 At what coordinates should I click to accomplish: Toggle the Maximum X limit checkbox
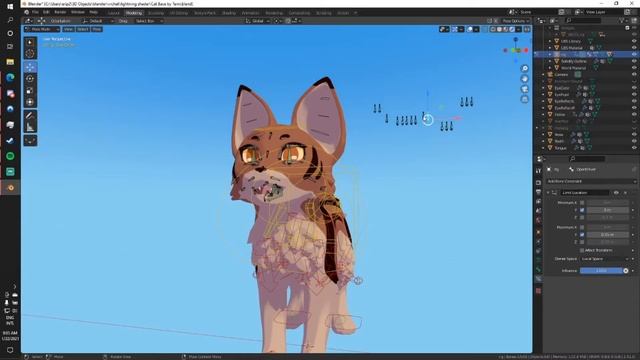pyautogui.click(x=582, y=227)
